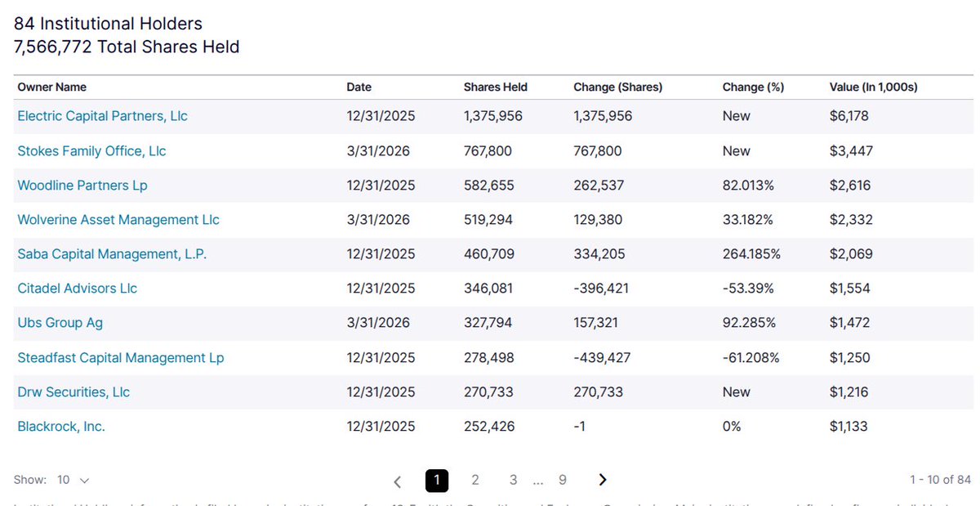
Task: Select the 262,537 change shares cell
Action: 599,186
